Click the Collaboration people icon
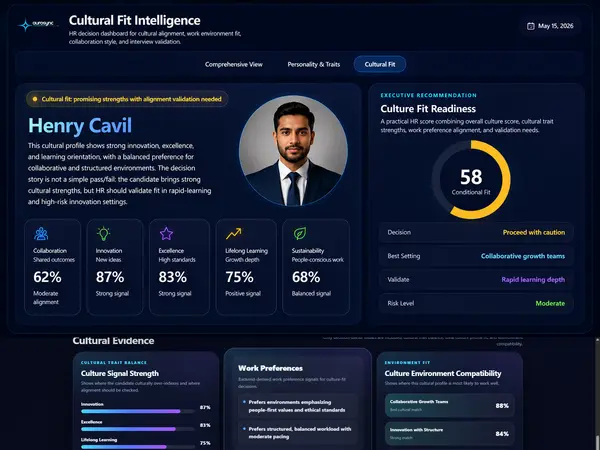 tap(41, 233)
